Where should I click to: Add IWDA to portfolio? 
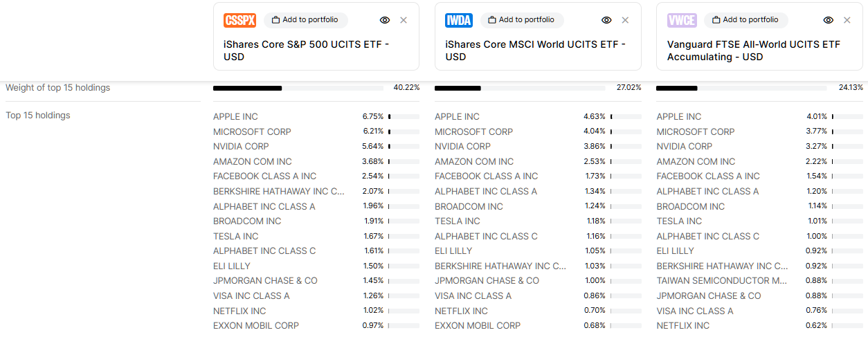[x=522, y=20]
